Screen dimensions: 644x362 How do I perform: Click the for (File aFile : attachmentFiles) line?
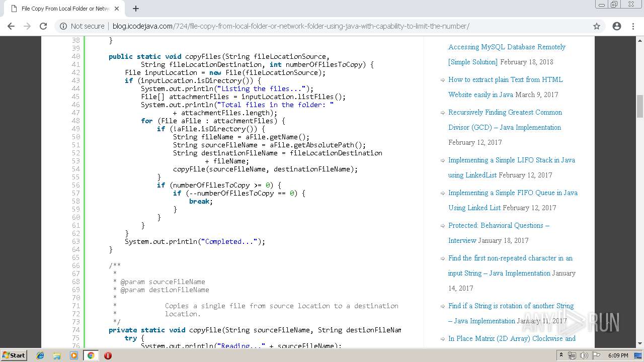(213, 121)
